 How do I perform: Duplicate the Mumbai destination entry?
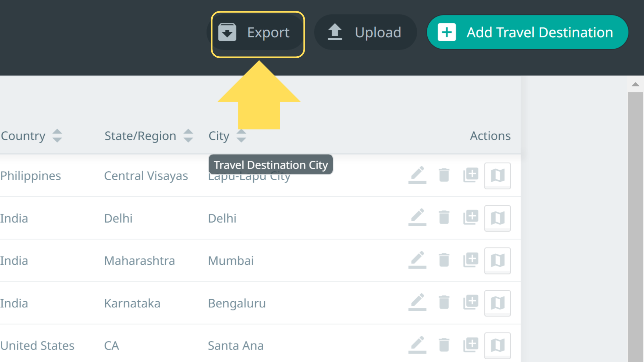[471, 260]
